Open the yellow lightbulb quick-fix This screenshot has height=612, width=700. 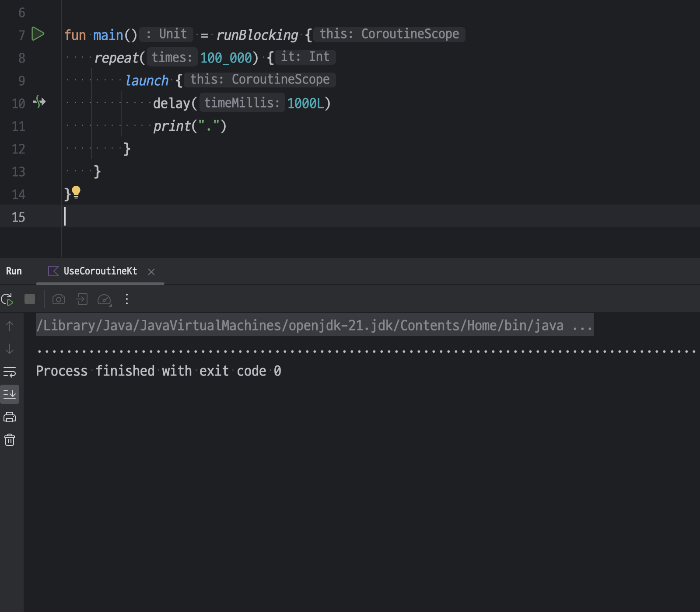pyautogui.click(x=76, y=192)
